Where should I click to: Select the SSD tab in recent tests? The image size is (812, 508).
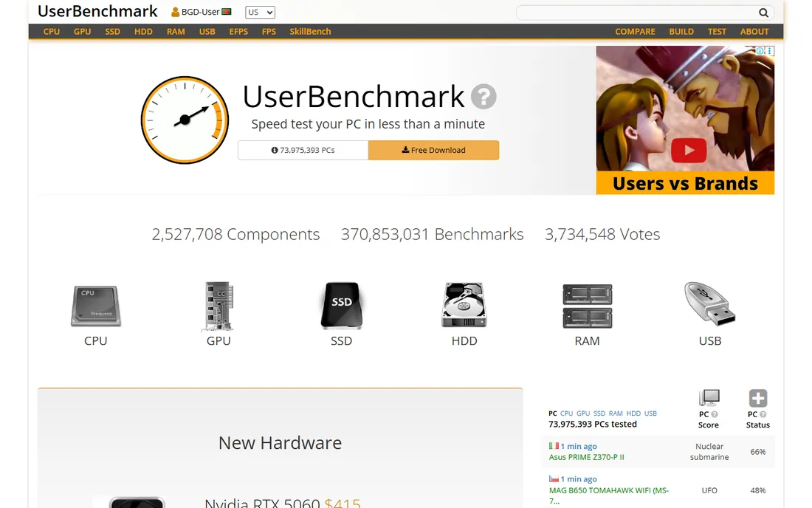[x=599, y=413]
